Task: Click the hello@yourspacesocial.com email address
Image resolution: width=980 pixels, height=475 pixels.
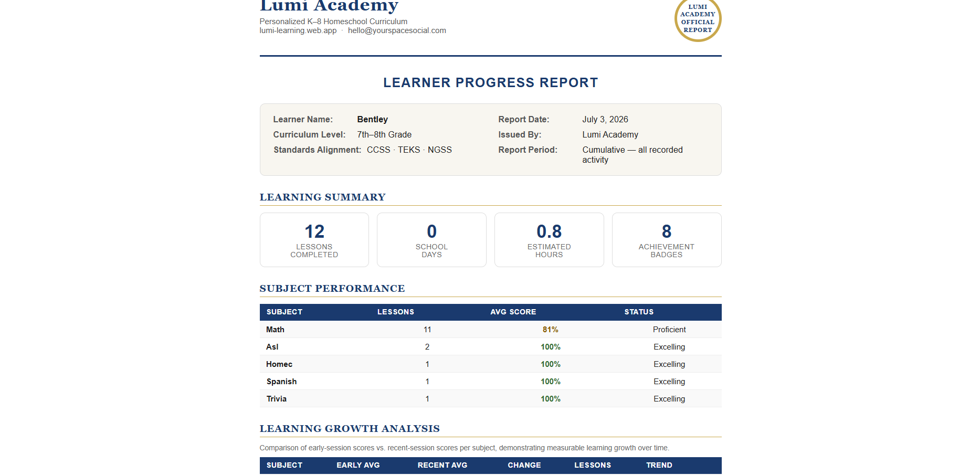Action: point(397,30)
